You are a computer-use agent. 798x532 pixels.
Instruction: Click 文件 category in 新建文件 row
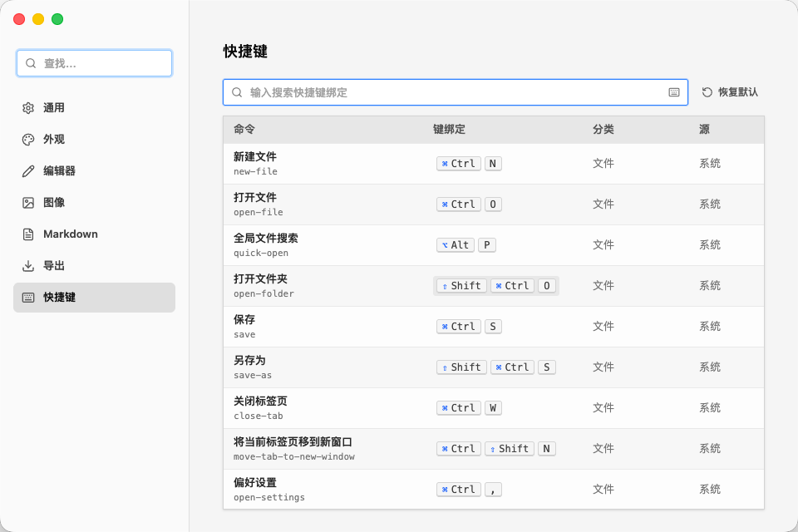click(x=603, y=164)
